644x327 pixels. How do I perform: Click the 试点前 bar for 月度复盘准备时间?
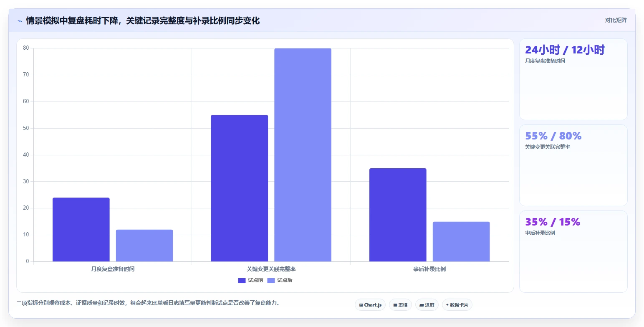81,230
